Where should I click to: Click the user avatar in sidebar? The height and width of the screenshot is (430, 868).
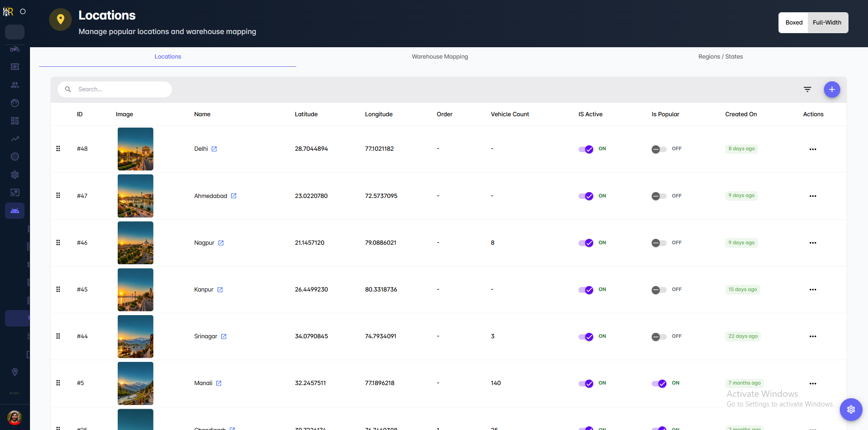coord(15,417)
